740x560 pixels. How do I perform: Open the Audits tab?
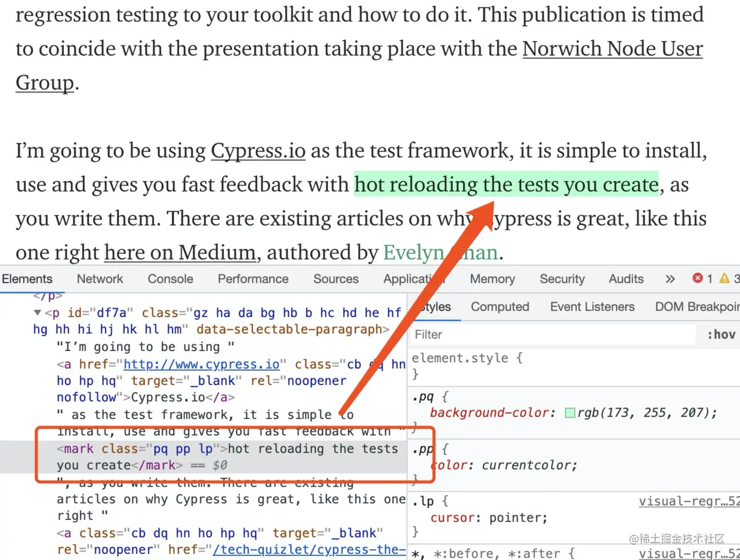click(626, 279)
